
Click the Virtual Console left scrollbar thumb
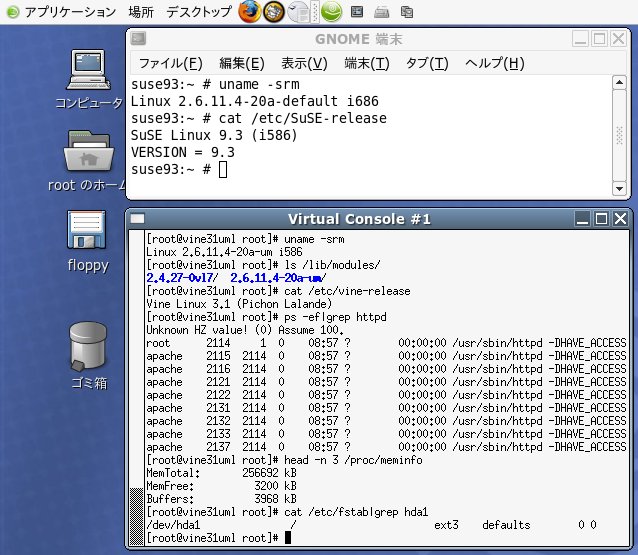tap(136, 517)
